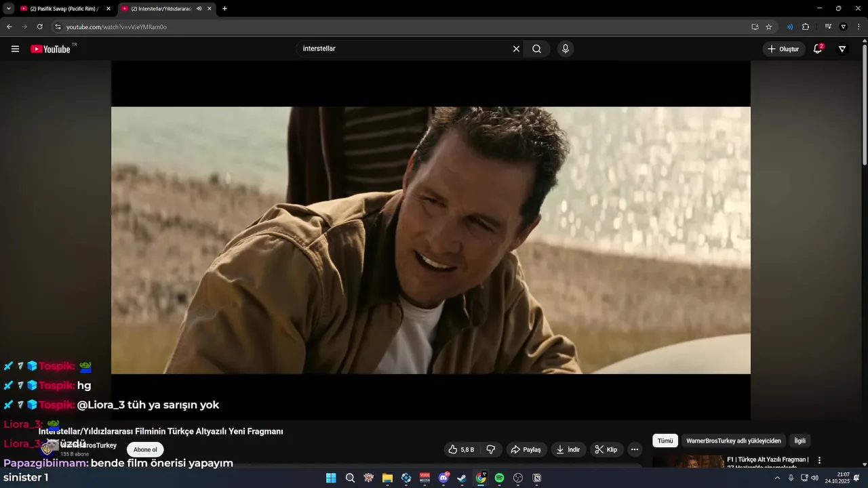The width and height of the screenshot is (868, 488).
Task: Open a new browser tab
Action: tap(224, 9)
